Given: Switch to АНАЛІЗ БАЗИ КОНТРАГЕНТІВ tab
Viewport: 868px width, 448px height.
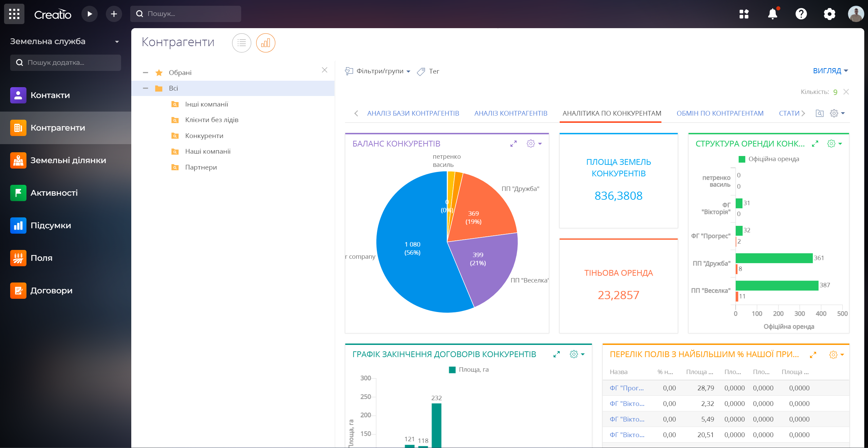Looking at the screenshot, I should (x=413, y=113).
